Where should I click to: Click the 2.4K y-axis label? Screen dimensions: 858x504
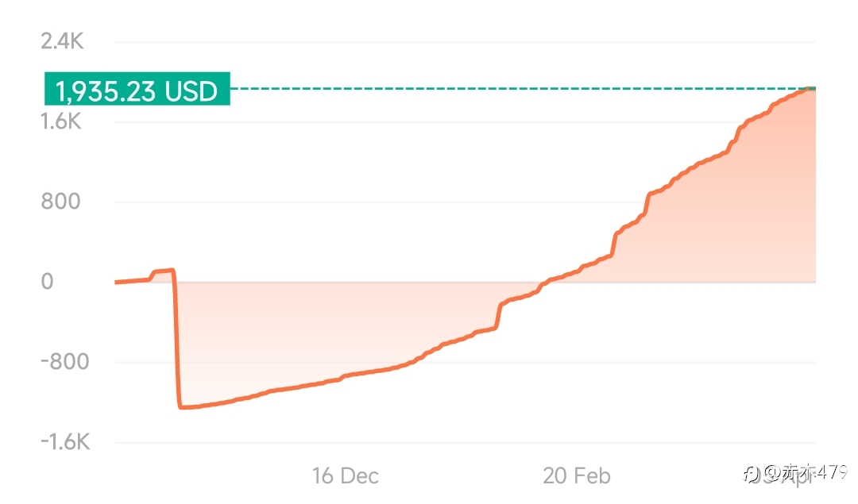(x=62, y=41)
